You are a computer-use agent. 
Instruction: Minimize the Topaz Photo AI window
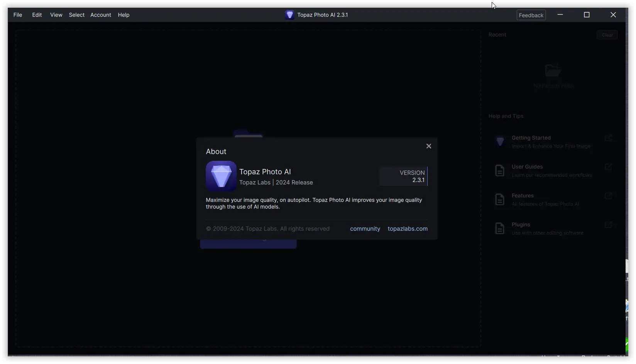560,15
